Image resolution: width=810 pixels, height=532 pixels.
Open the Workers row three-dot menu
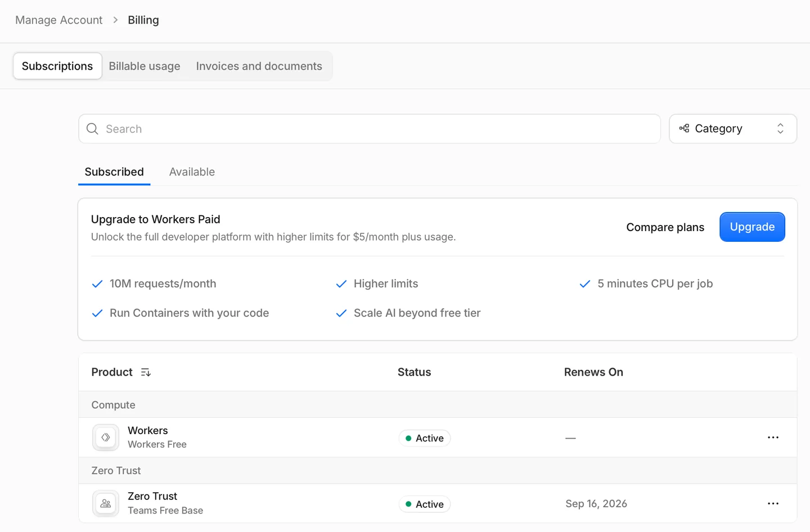pos(773,438)
